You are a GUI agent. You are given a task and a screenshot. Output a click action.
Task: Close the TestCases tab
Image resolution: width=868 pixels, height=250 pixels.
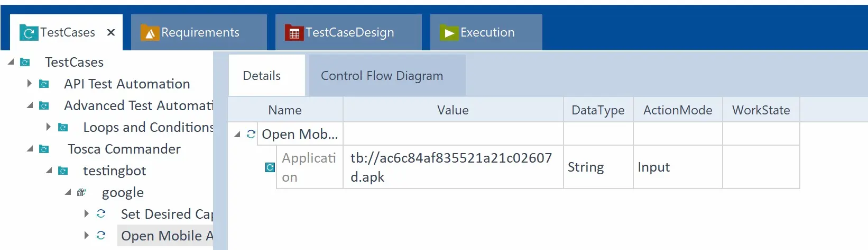pyautogui.click(x=111, y=32)
